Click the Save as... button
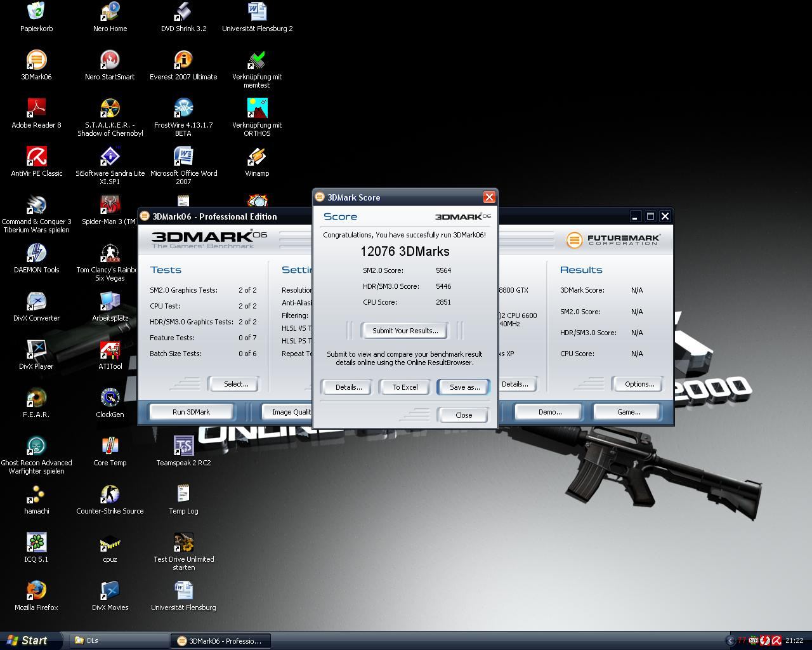This screenshot has height=650, width=812. pos(464,387)
